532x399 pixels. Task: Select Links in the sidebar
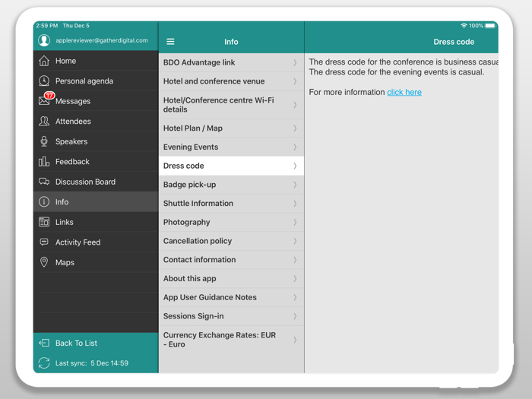[96, 222]
